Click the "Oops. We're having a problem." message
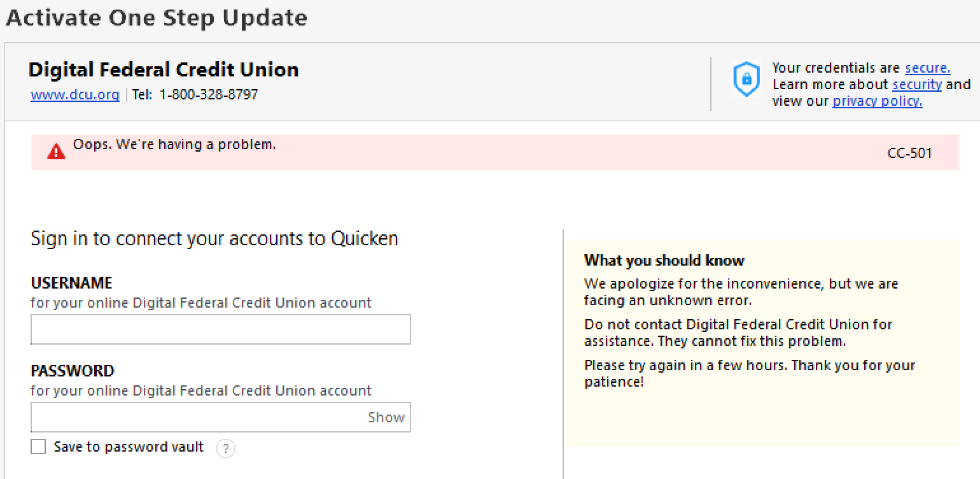The width and height of the screenshot is (980, 479). tap(174, 145)
